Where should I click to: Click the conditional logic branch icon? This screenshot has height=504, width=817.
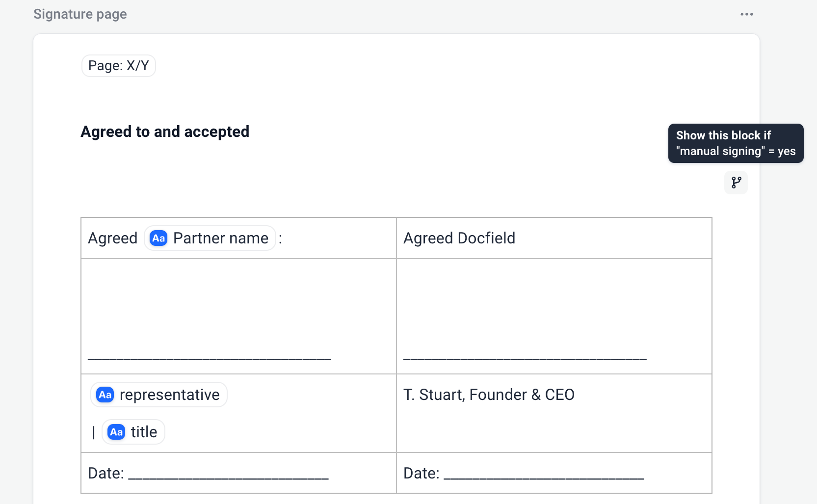point(736,183)
